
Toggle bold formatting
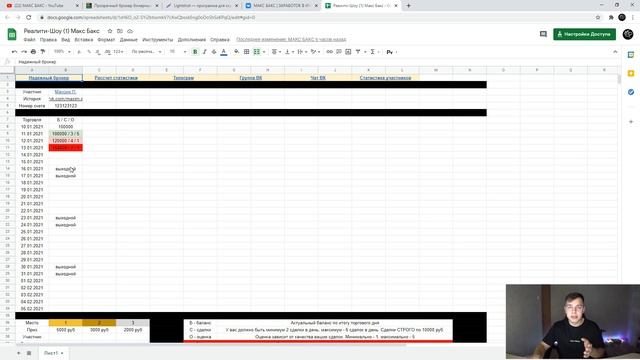tap(195, 52)
